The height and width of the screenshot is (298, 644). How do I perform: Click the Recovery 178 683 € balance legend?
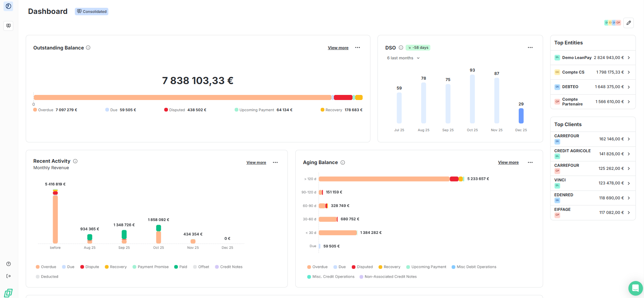point(342,110)
